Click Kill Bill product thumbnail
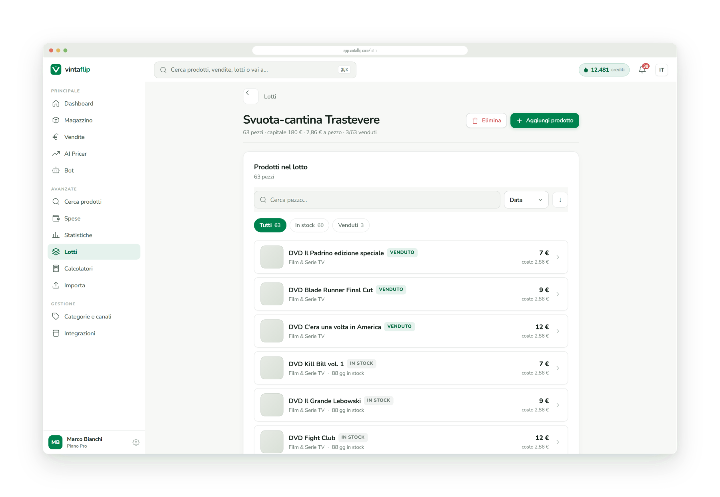Screen dimensions: 720x497 coord(272,368)
